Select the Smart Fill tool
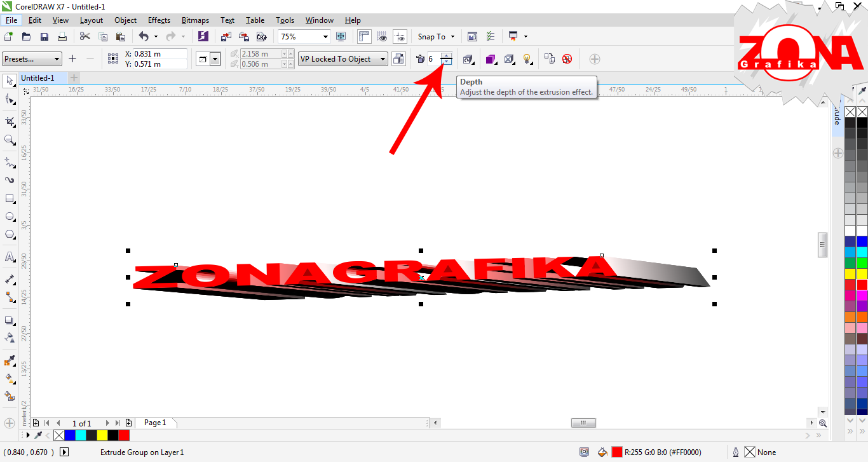 click(x=10, y=396)
